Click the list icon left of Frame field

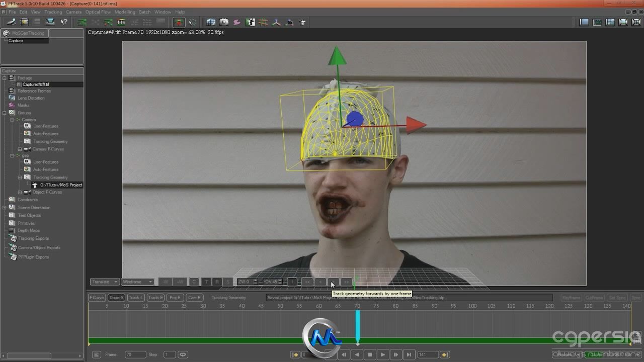pyautogui.click(x=97, y=354)
